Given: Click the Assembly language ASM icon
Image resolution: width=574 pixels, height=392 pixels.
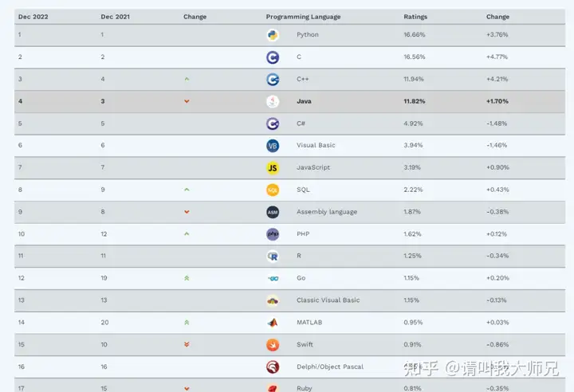Looking at the screenshot, I should coord(273,212).
